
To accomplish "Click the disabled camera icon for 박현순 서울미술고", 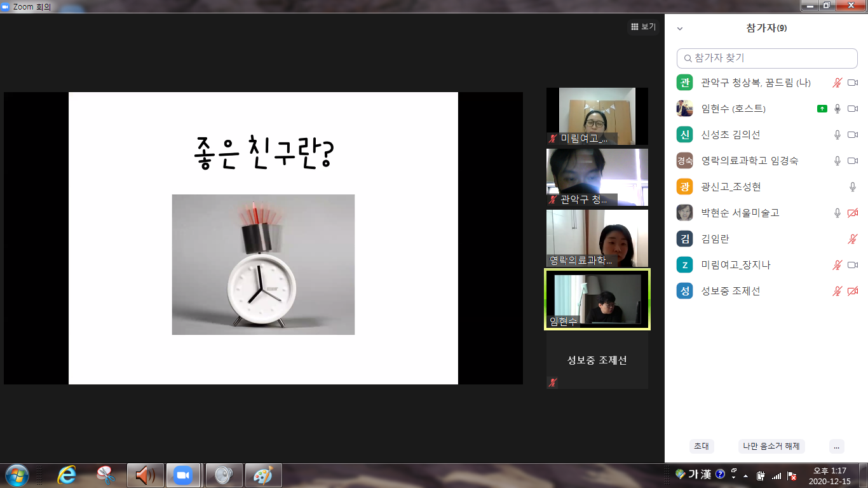I will point(853,213).
